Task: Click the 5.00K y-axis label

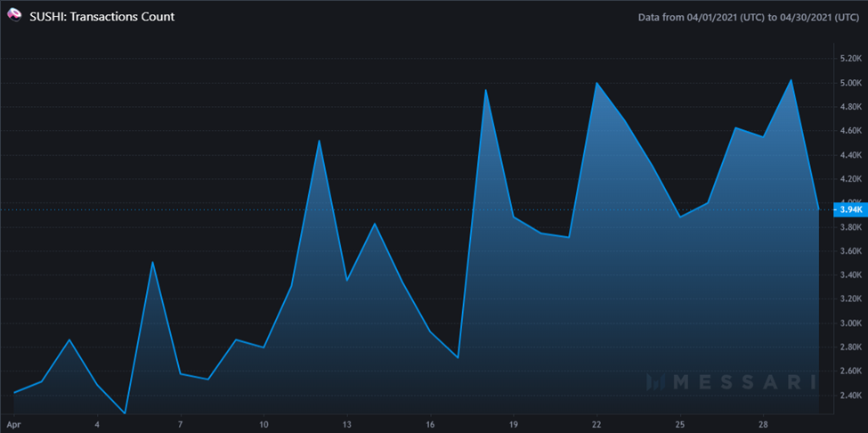Action: (851, 83)
